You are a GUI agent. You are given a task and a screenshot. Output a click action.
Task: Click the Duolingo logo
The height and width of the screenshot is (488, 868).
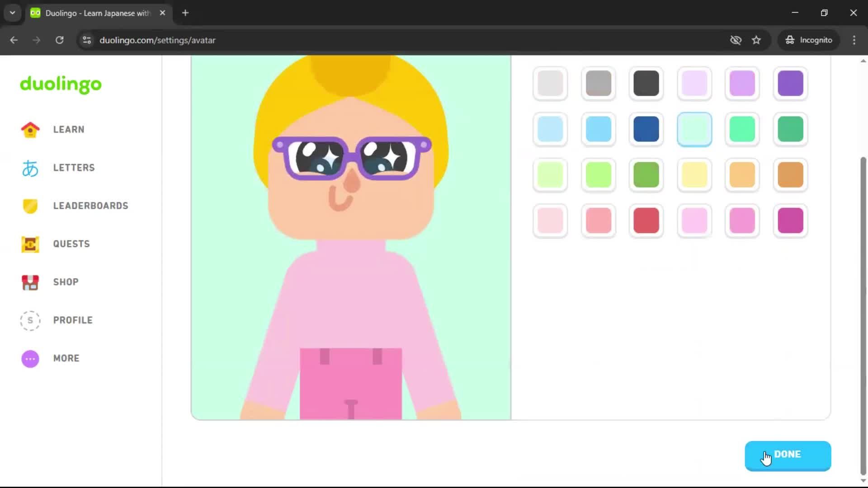(60, 84)
